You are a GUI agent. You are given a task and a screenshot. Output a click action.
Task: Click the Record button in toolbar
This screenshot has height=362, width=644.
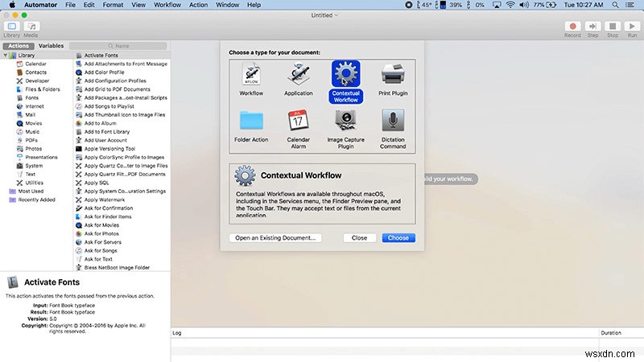point(572,27)
